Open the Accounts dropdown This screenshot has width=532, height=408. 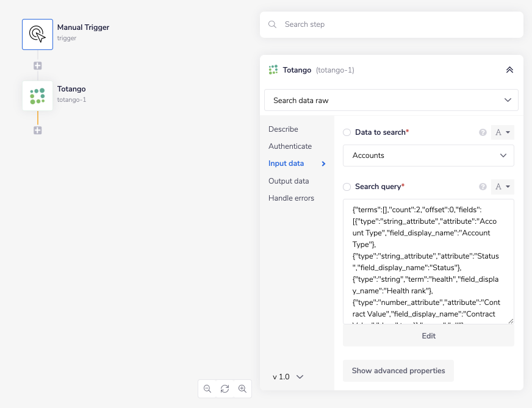(428, 156)
